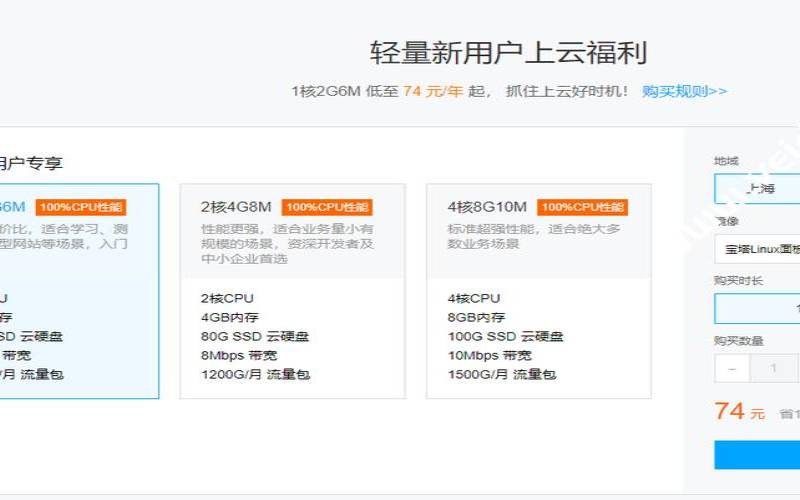Click the 80G SSD 云硬盘 line

tap(255, 336)
